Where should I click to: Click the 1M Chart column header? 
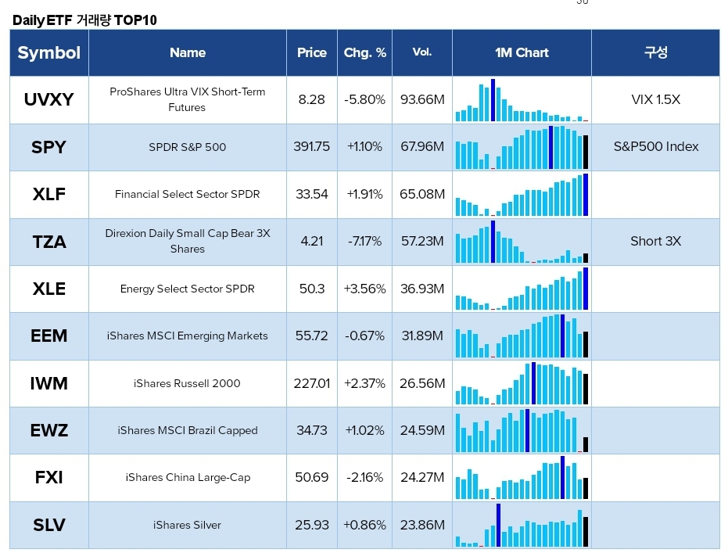coord(522,52)
